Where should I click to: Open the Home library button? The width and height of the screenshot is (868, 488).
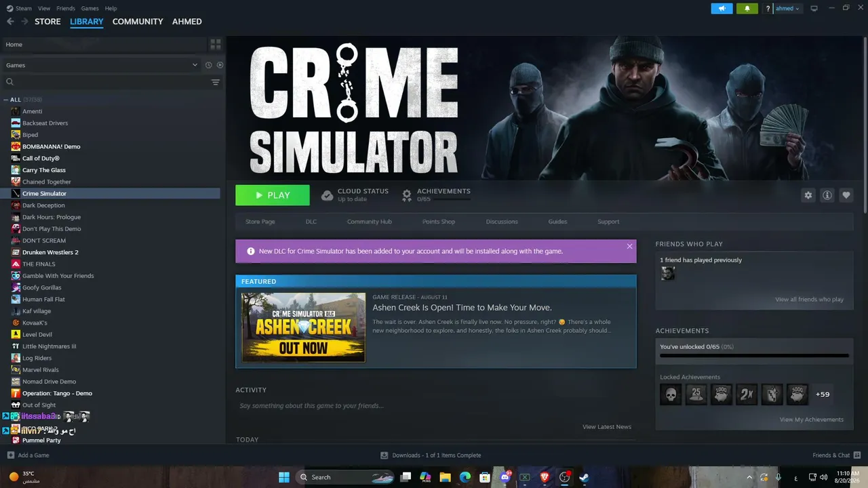104,44
